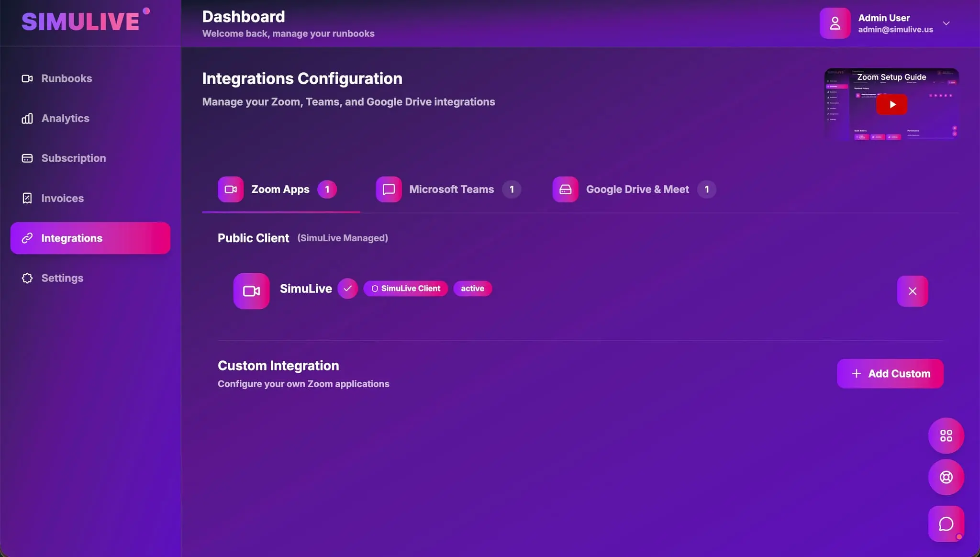This screenshot has height=557, width=980.
Task: Open Settings from the sidebar
Action: click(90, 278)
